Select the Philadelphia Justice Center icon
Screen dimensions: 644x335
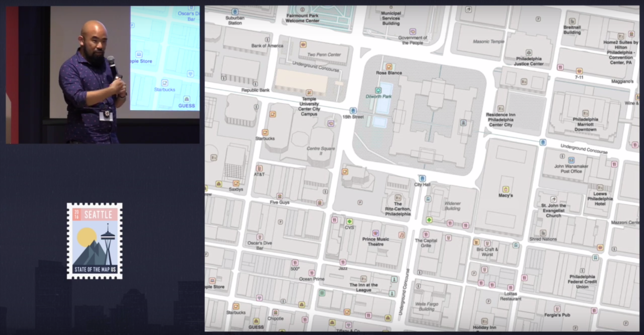(x=529, y=53)
